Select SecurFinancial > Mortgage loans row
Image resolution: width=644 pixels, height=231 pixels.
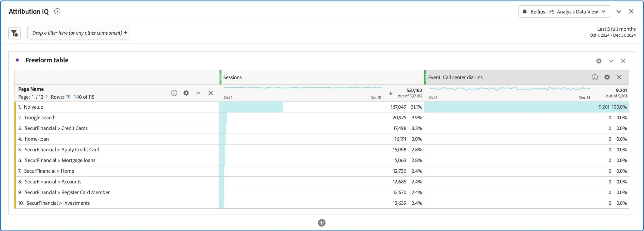point(117,160)
